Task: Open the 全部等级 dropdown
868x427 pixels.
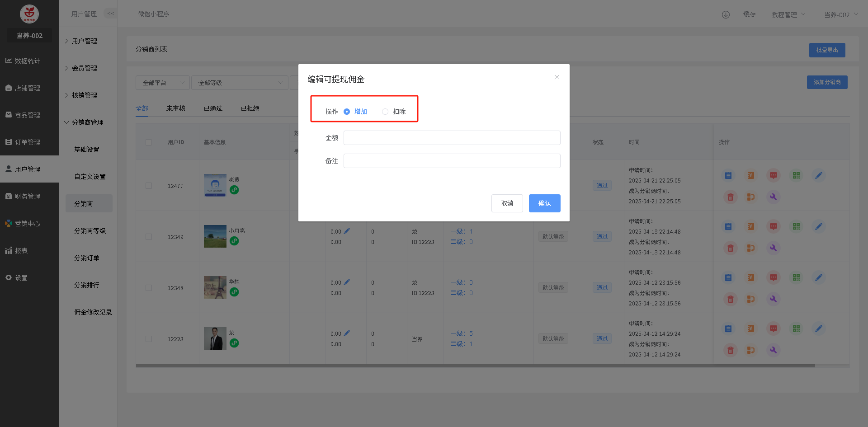Action: point(240,83)
